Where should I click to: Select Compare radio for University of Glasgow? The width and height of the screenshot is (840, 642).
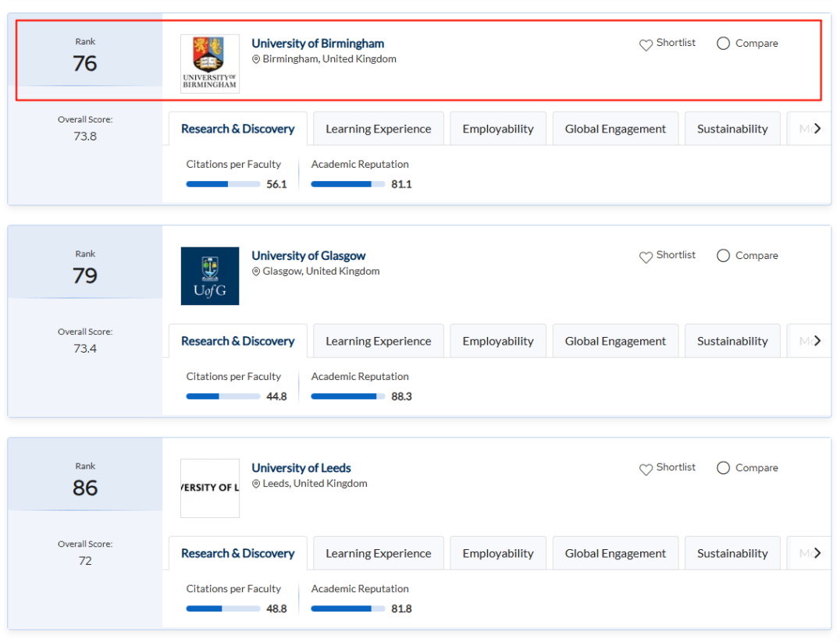pyautogui.click(x=723, y=255)
